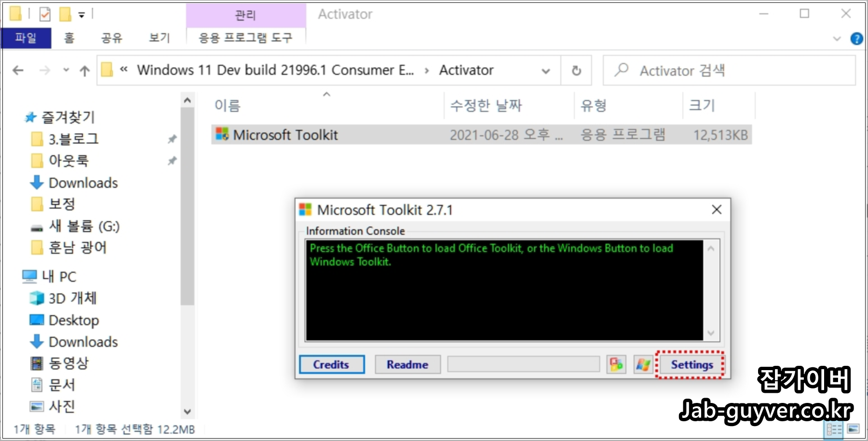Open the 응용 프로그램 도구 tab
The height and width of the screenshot is (441, 868).
coord(245,38)
